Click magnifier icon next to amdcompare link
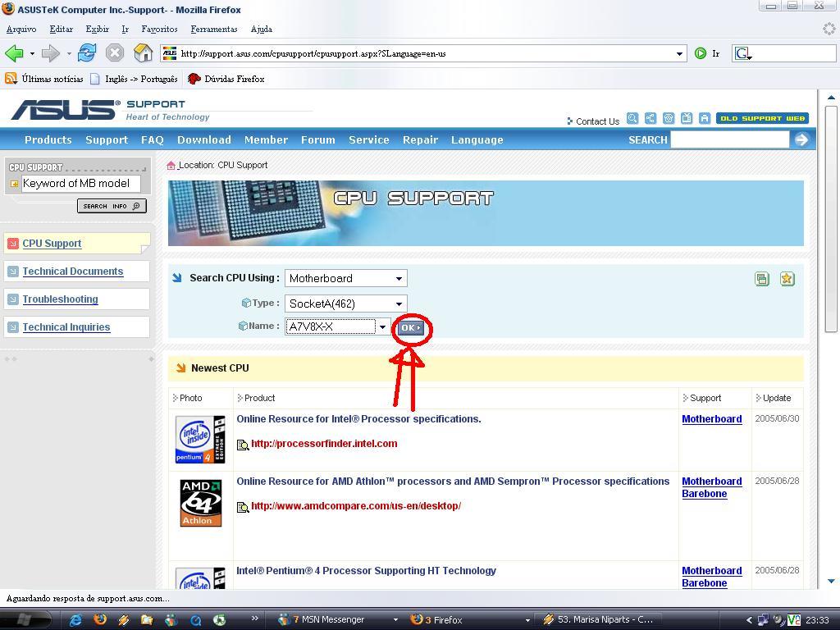Screen dimensions: 840x630 (x=243, y=507)
